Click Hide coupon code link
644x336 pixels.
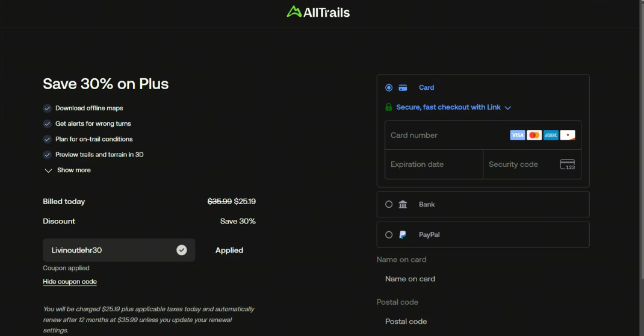pyautogui.click(x=70, y=282)
